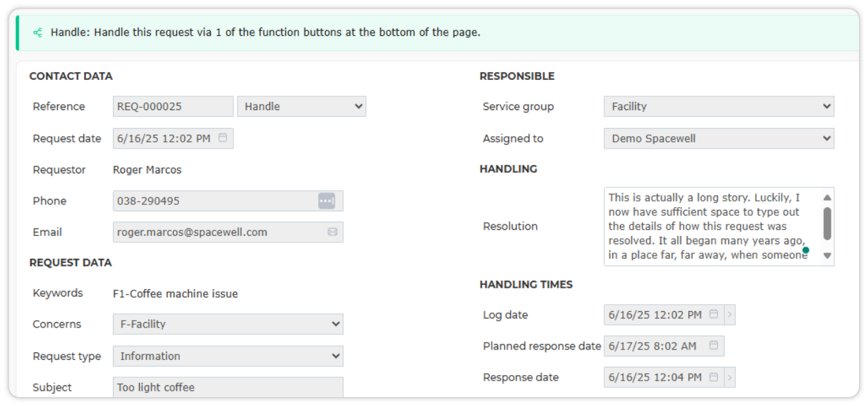Open Request type Information dropdown

[x=228, y=356]
